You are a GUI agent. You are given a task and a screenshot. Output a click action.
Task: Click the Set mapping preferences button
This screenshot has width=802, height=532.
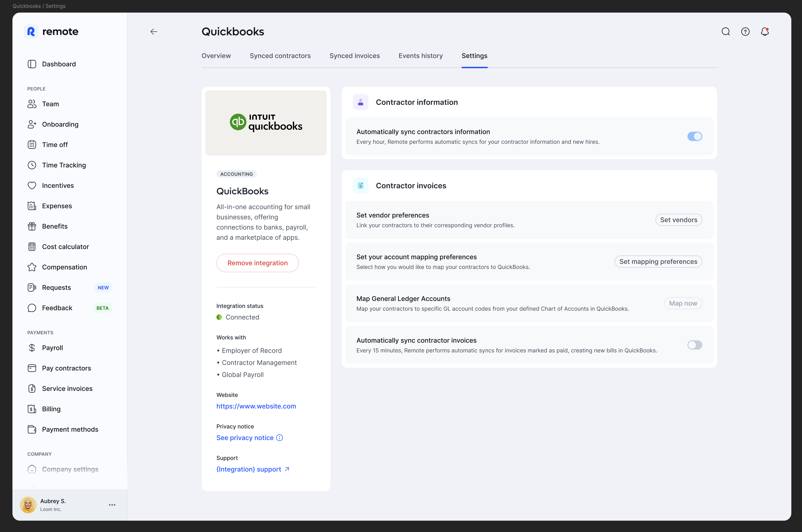[x=658, y=262]
